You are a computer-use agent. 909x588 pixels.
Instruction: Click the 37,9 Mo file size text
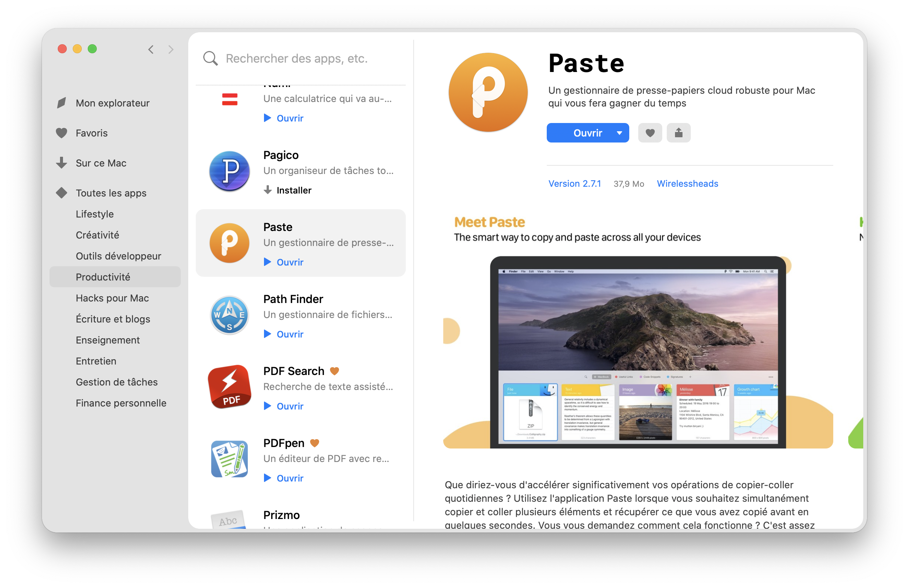pos(629,184)
